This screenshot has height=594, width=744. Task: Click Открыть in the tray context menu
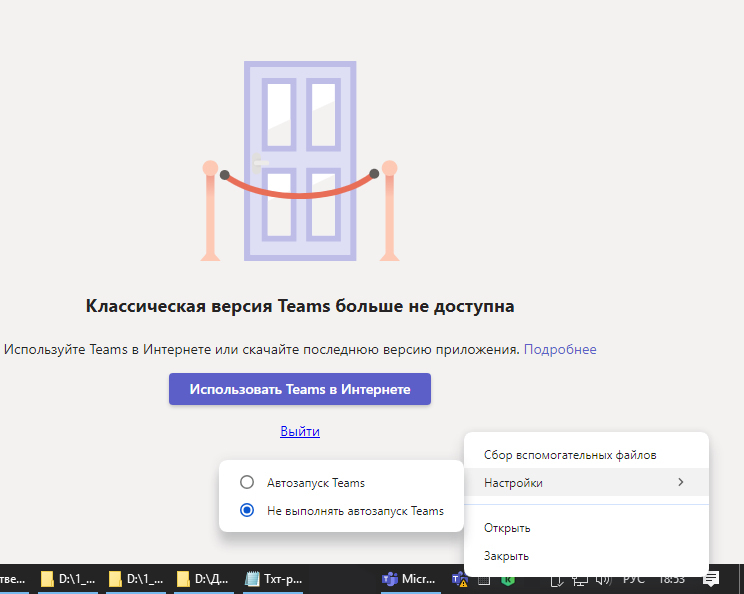[507, 528]
